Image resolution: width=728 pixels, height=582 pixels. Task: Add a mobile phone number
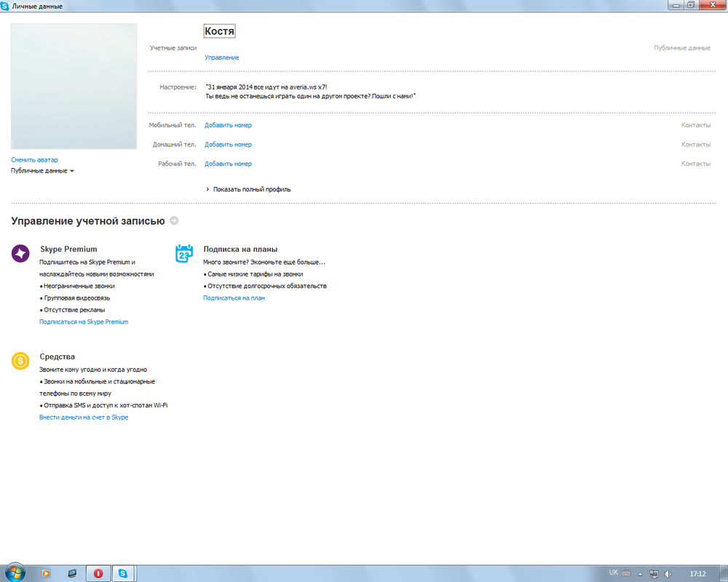pos(228,125)
